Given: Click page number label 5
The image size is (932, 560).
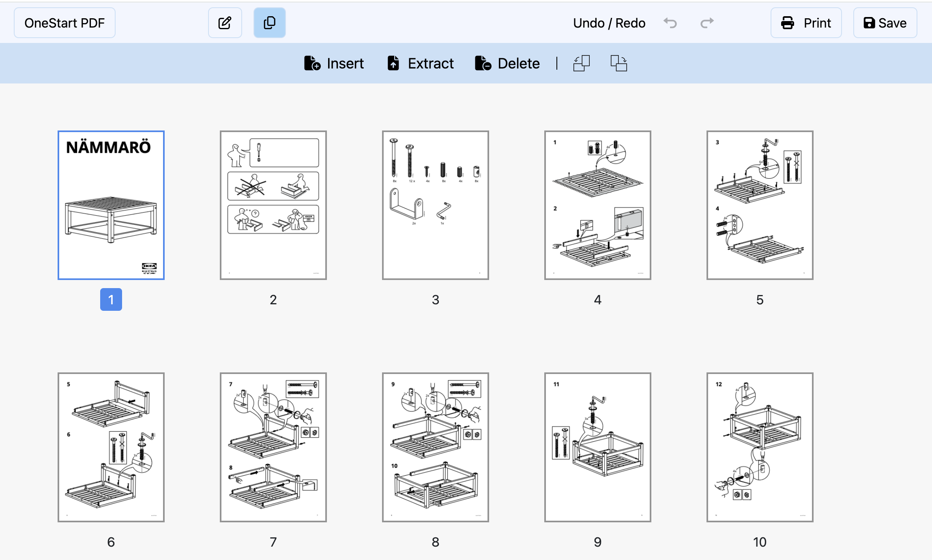Looking at the screenshot, I should tap(760, 300).
